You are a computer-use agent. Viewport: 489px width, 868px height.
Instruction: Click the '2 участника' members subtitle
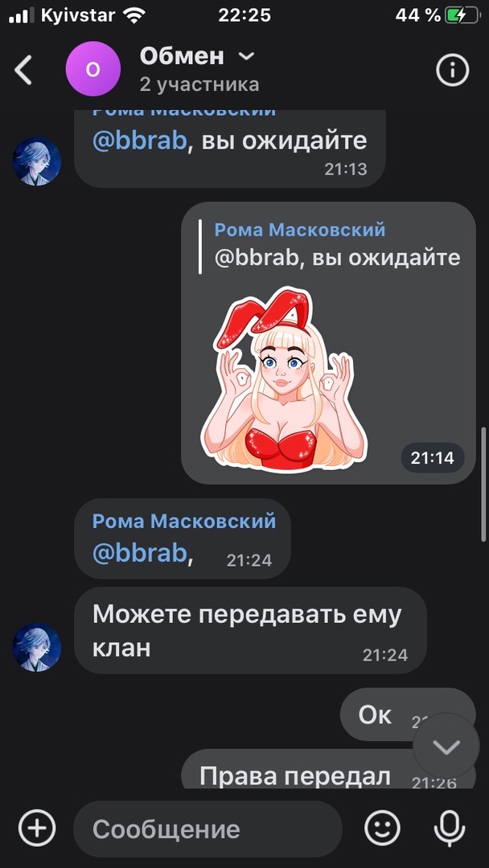click(x=199, y=84)
